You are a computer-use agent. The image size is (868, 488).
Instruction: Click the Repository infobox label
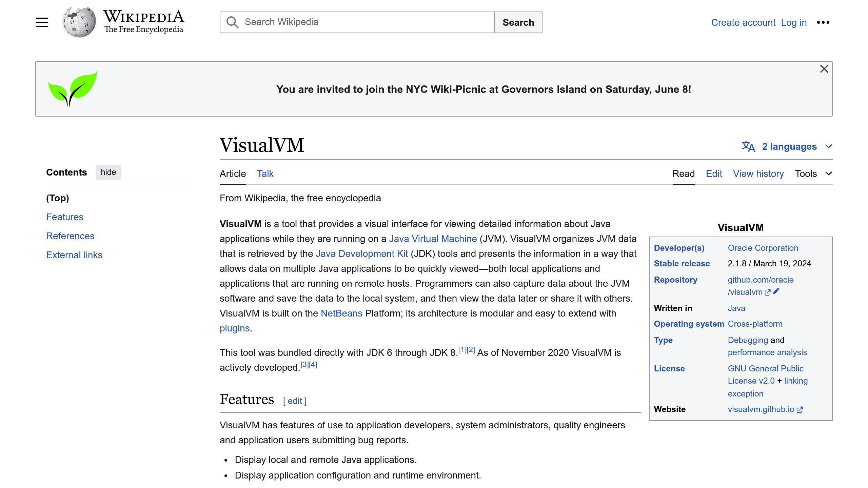tap(676, 280)
